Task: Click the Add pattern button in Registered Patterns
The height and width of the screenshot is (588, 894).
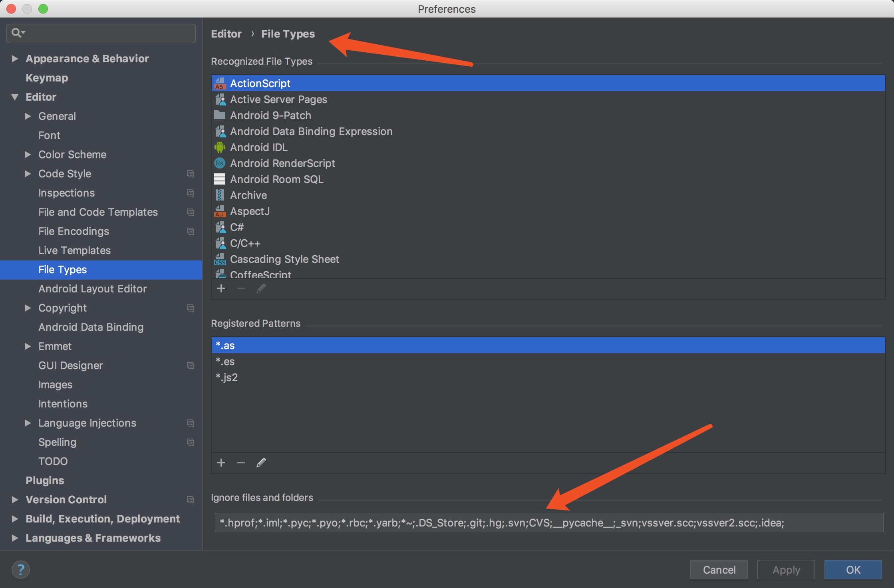Action: pos(221,463)
